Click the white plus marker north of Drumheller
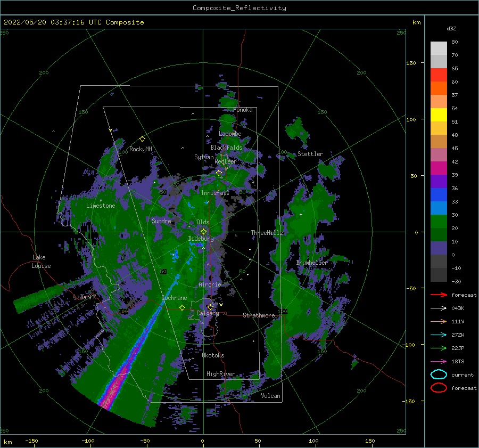479x448 pixels. (x=301, y=214)
